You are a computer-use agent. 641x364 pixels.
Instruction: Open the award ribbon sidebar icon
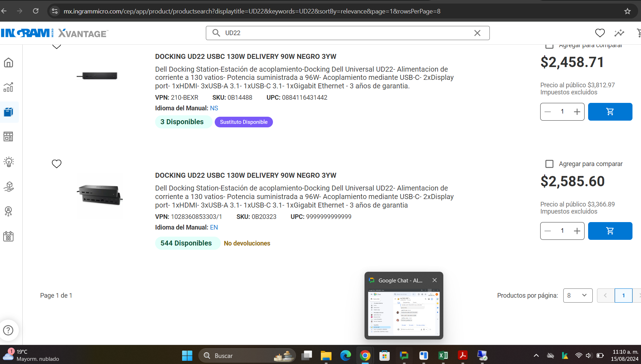pyautogui.click(x=9, y=211)
